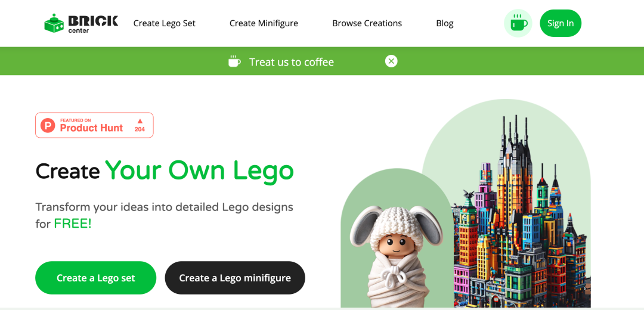Go to Browse Creations page
This screenshot has height=310, width=644.
(x=367, y=23)
